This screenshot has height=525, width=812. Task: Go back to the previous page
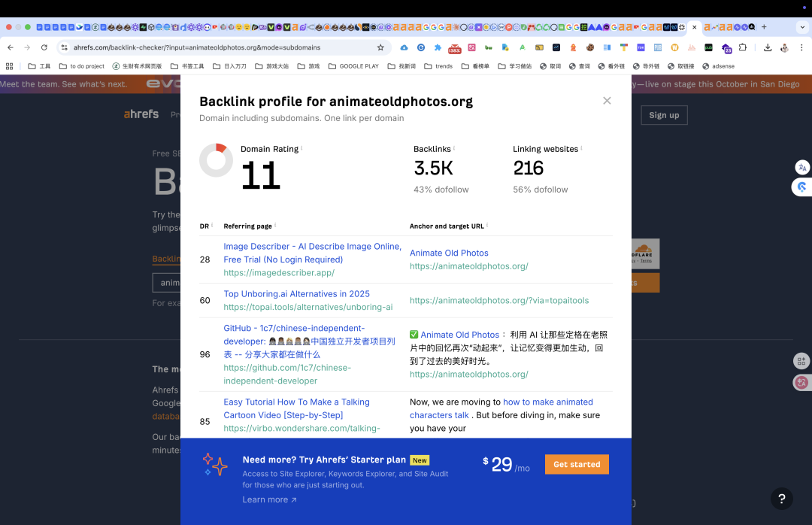(11, 47)
